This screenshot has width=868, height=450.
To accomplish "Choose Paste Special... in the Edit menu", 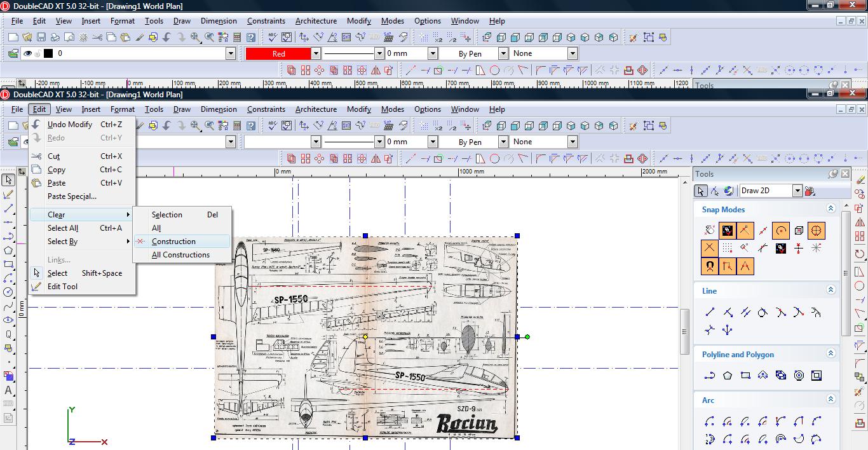I will pyautogui.click(x=72, y=196).
